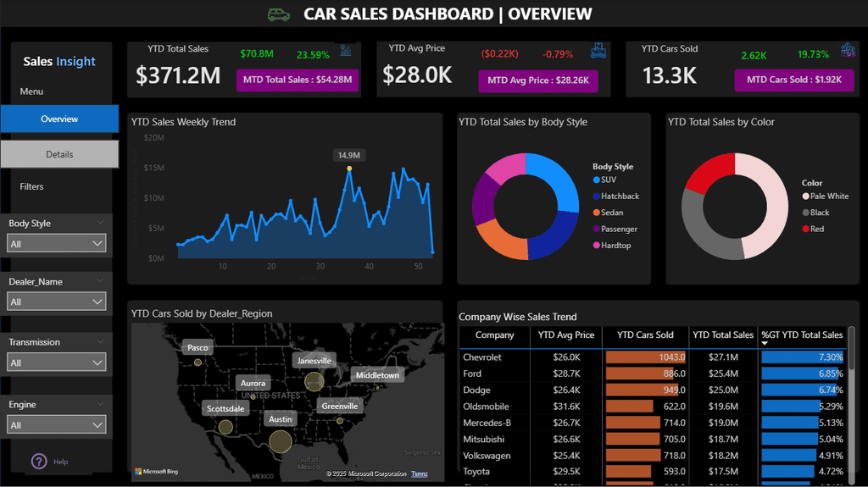Click the forklift icon on YTD Avg Price card

(598, 51)
